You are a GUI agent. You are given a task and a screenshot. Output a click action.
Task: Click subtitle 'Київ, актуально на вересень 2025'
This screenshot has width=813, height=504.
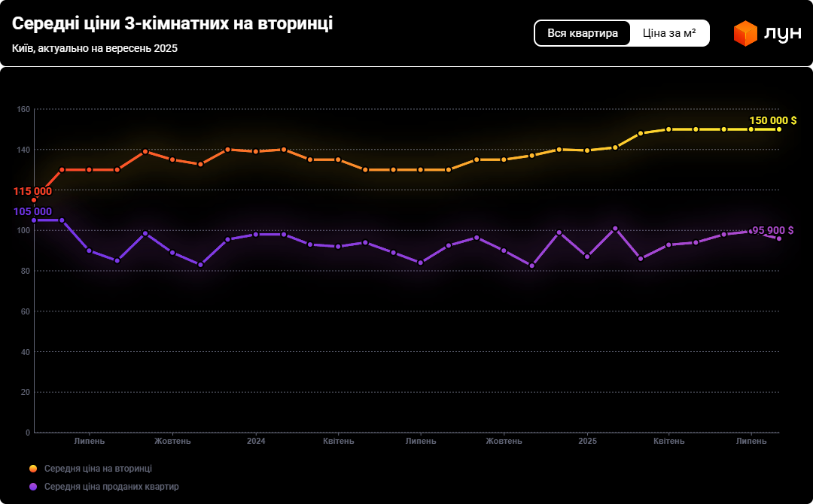(x=95, y=48)
